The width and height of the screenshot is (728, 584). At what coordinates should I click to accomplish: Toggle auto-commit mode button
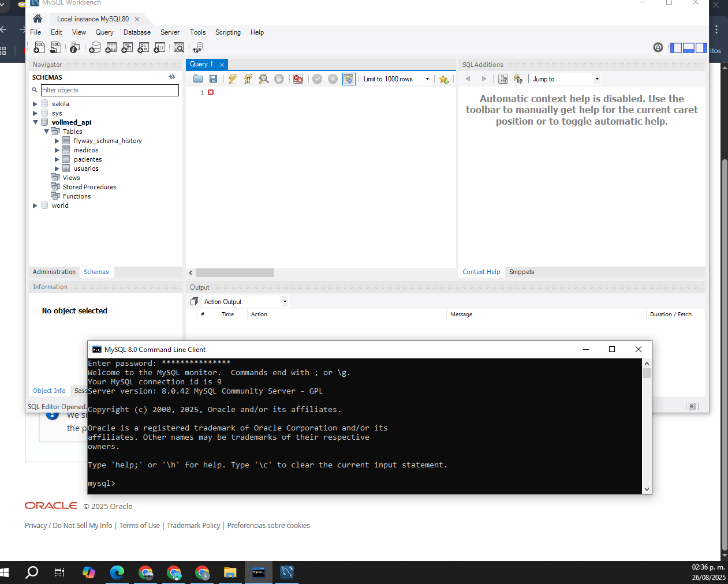(x=349, y=79)
